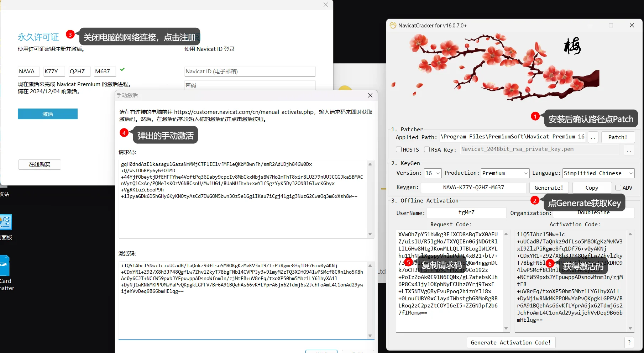Open the Version 16 dropdown
Screen dimensions: 644x353
tap(433, 173)
